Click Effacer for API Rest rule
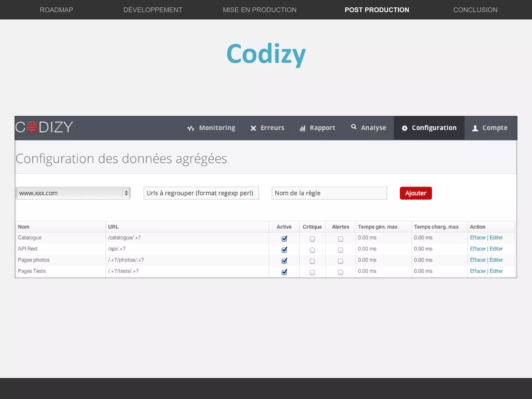This screenshot has height=399, width=532. point(478,249)
